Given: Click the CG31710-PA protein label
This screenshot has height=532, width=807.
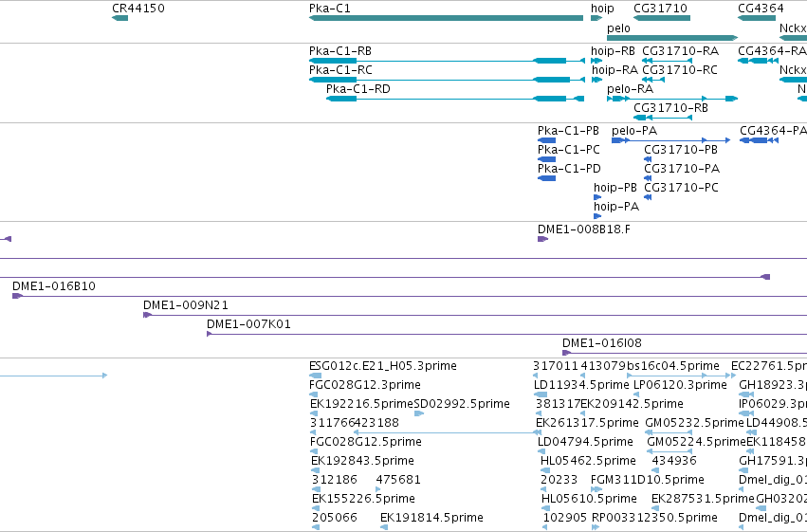Looking at the screenshot, I should tap(682, 169).
